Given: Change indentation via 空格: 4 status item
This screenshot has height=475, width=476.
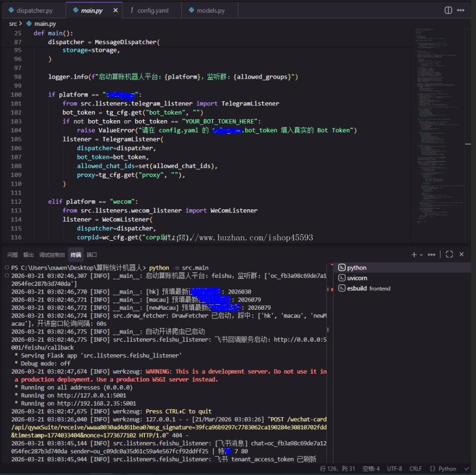Looking at the screenshot, I should point(371,469).
